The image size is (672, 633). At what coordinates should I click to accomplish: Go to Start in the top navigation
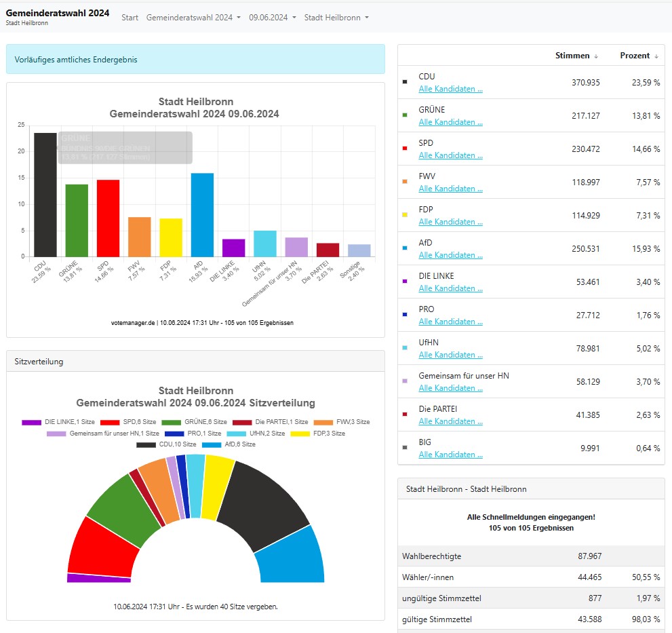tap(130, 17)
